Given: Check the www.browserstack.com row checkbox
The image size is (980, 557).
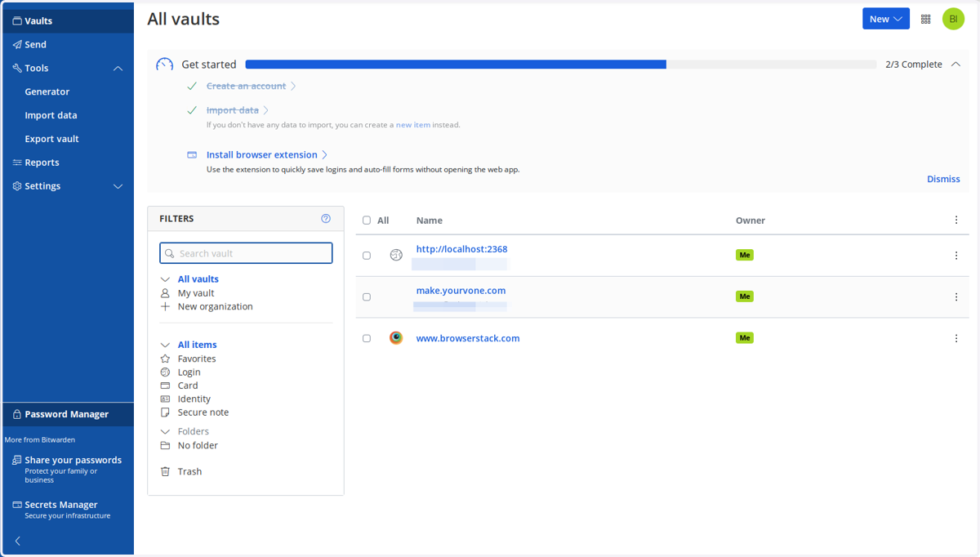Looking at the screenshot, I should pos(367,338).
